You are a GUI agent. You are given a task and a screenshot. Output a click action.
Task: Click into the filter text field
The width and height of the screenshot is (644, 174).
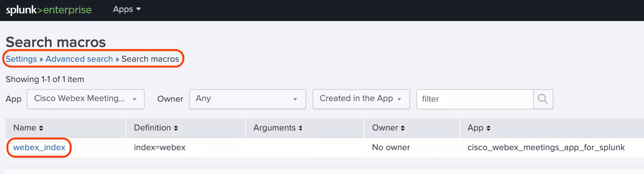475,99
